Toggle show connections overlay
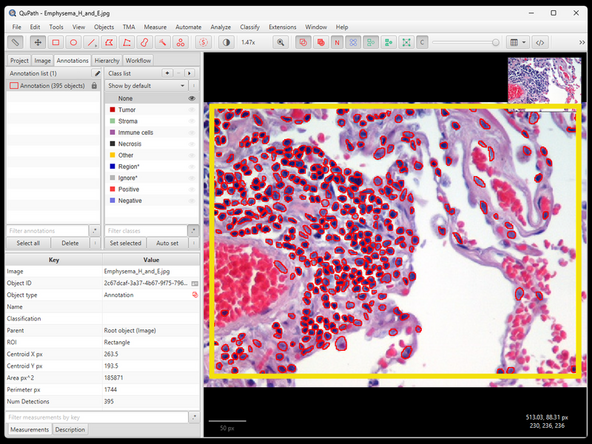 coord(406,42)
